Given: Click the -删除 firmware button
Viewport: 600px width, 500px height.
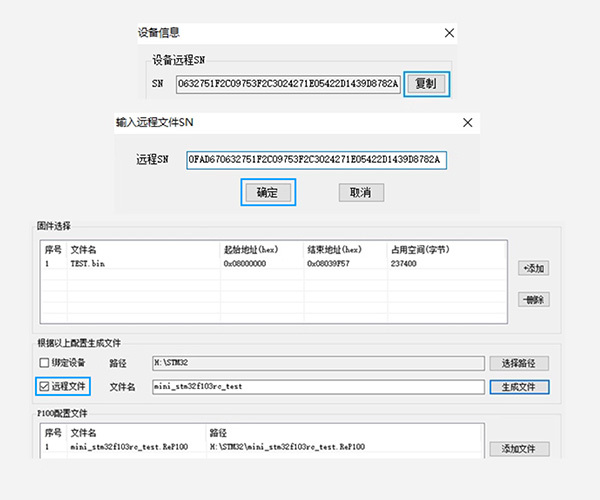Looking at the screenshot, I should [534, 300].
